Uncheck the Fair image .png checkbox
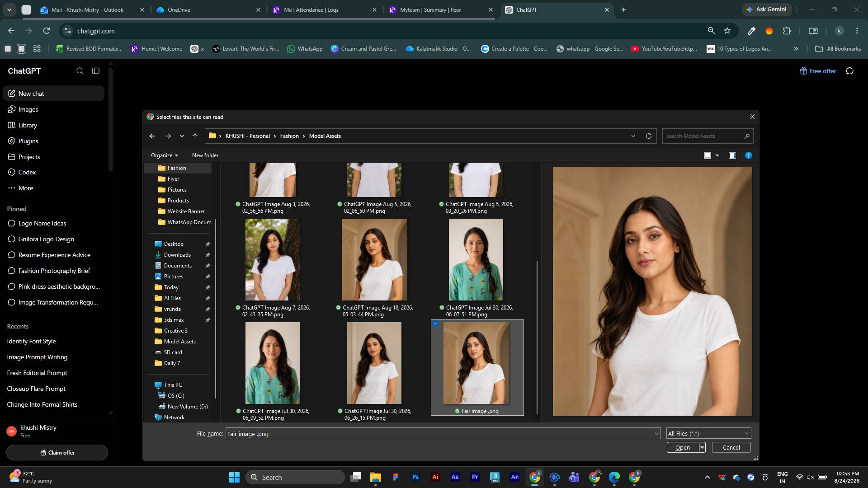 tap(436, 324)
